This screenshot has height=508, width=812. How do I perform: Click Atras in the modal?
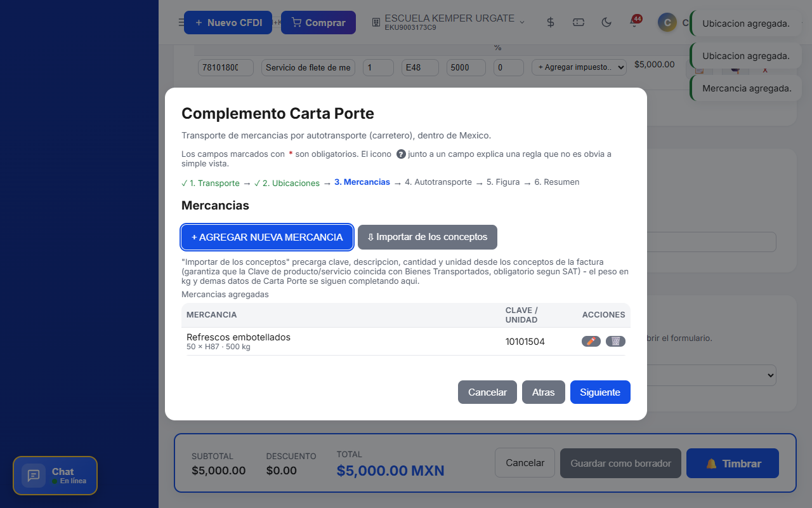pyautogui.click(x=544, y=392)
